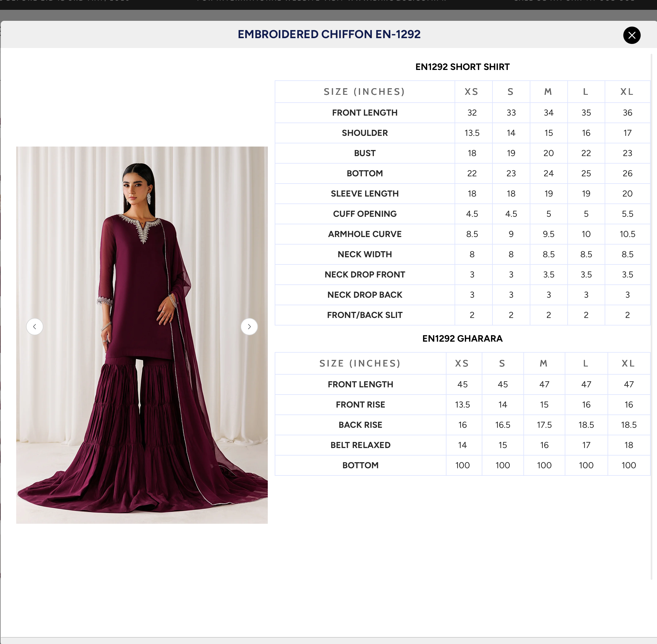The width and height of the screenshot is (657, 644).
Task: Show next product image
Action: [249, 327]
